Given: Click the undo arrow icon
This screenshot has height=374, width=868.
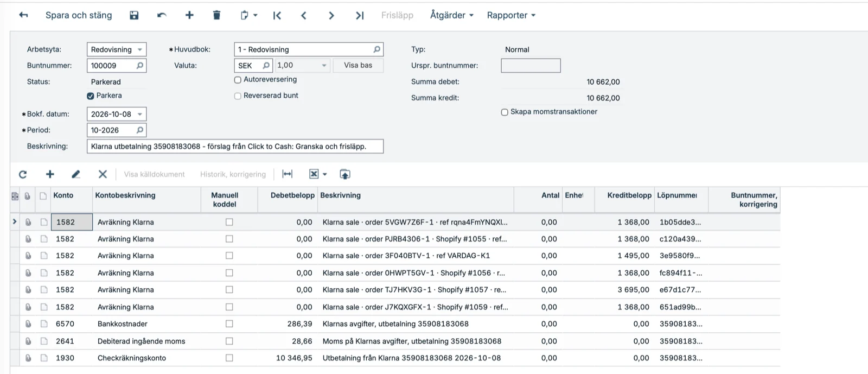Looking at the screenshot, I should click(162, 15).
